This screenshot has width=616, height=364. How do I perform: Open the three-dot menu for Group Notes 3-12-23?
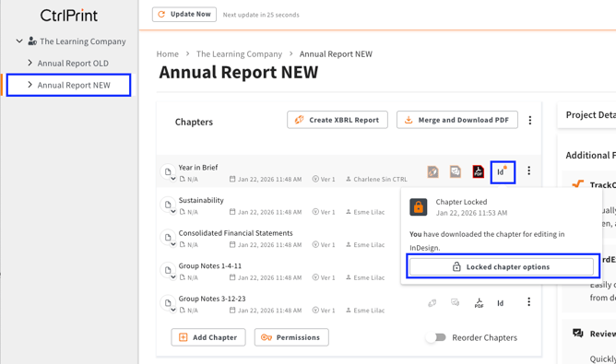528,301
